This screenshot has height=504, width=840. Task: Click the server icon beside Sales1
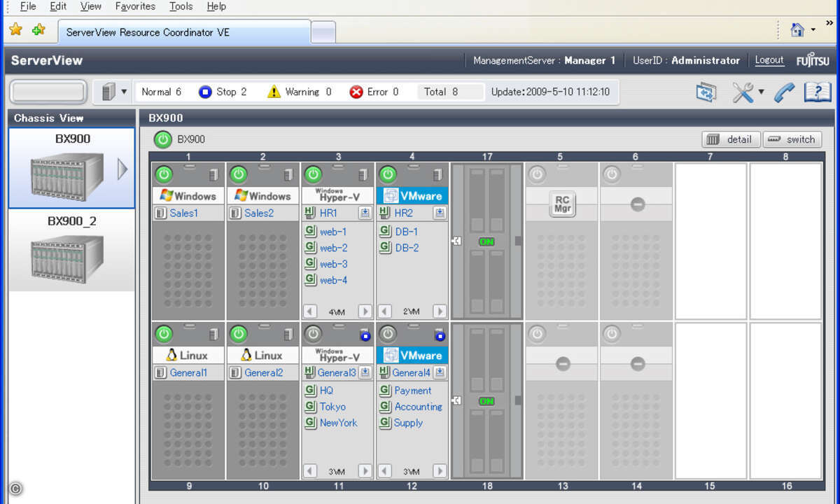point(160,213)
